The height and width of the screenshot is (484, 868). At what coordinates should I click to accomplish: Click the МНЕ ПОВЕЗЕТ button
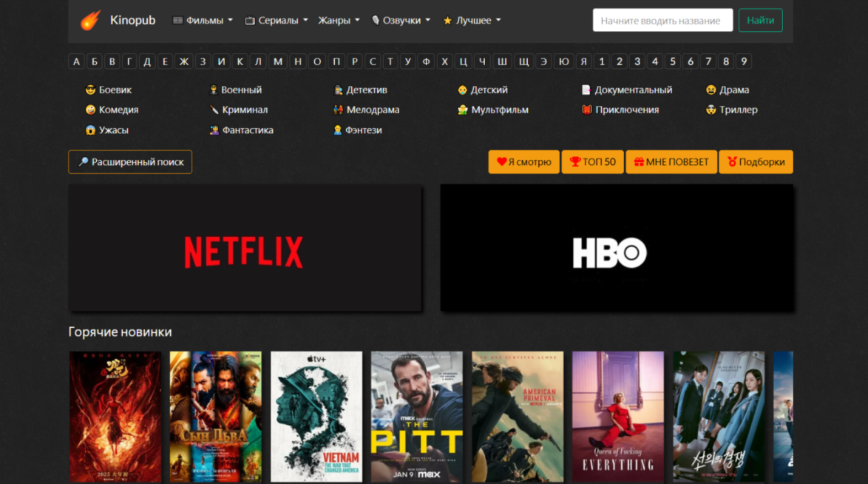(x=671, y=162)
